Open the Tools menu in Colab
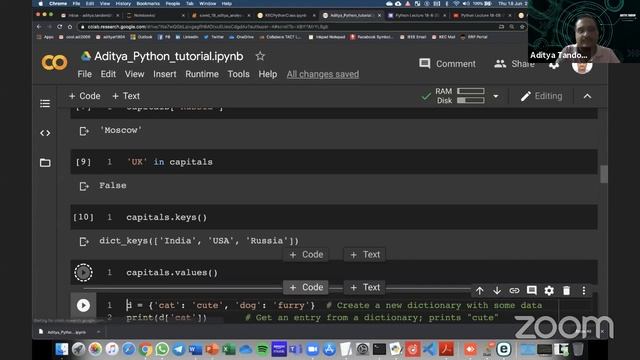Viewport: 640px width, 360px height. 238,74
